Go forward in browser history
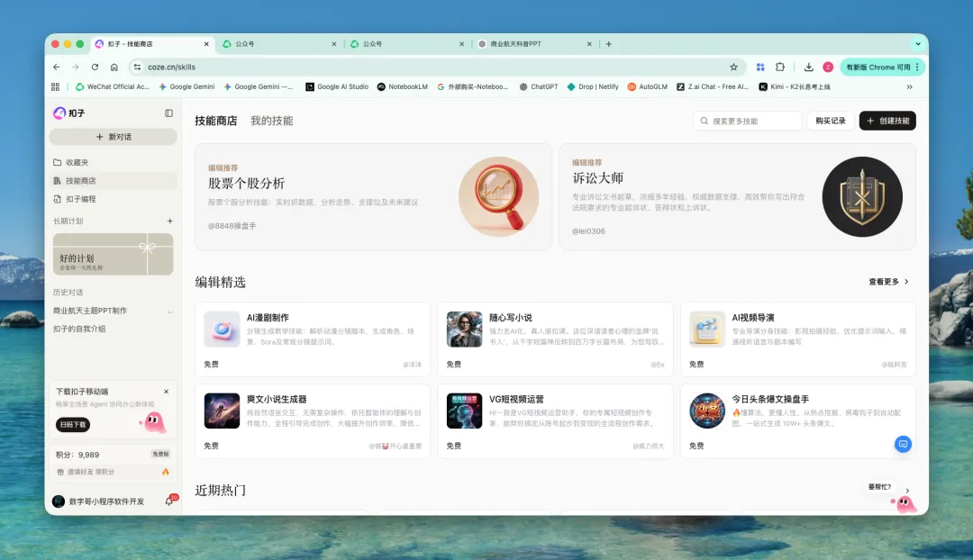Screen dimensions: 973x560 click(x=75, y=67)
